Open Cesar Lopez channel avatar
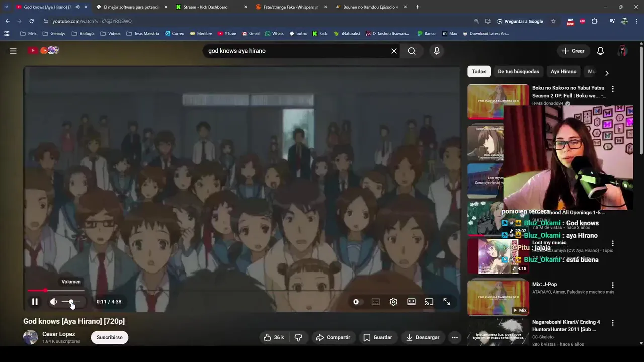This screenshot has height=362, width=644. tap(30, 337)
